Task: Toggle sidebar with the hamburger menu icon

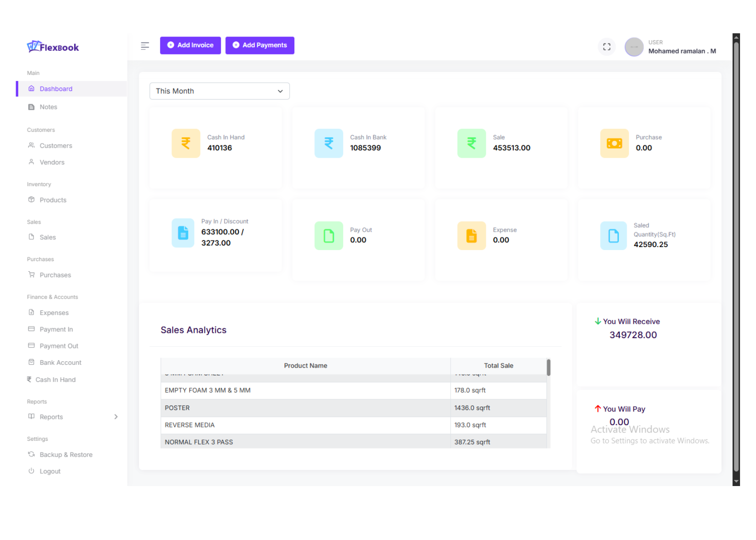Action: tap(145, 46)
